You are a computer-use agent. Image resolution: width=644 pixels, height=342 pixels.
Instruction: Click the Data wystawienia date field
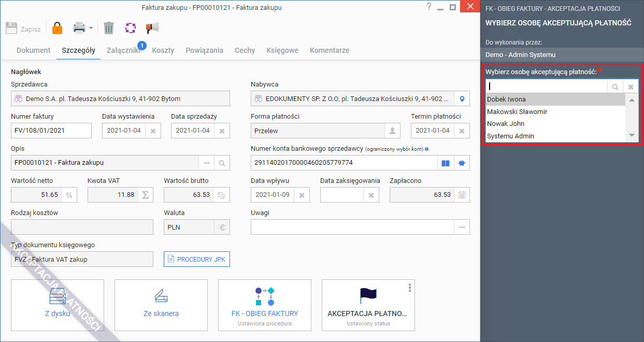(124, 131)
